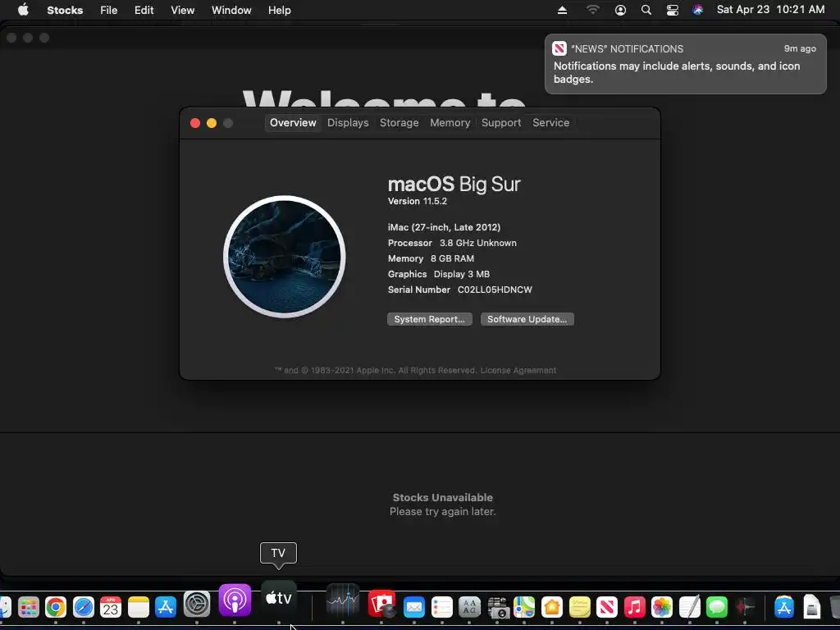Screen dimensions: 840x630
Task: Click the Wi-Fi status icon in menu bar
Action: click(592, 10)
